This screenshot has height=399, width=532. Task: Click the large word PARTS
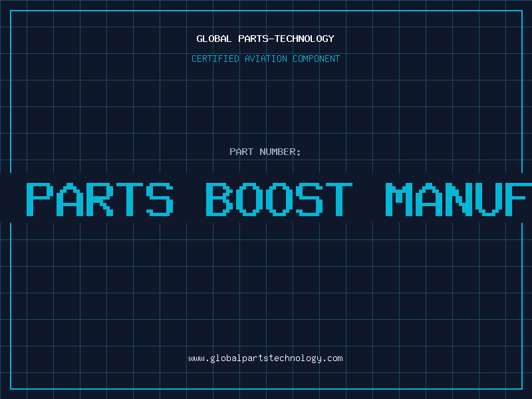(100, 199)
